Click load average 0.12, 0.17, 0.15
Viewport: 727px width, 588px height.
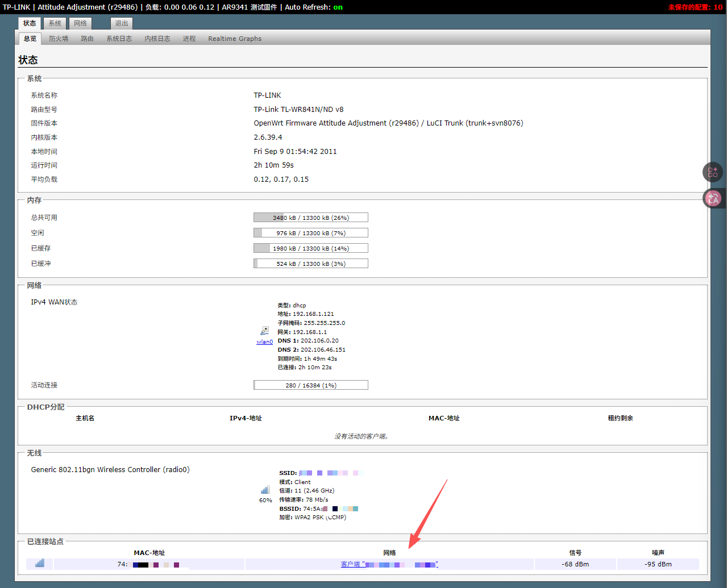point(281,180)
